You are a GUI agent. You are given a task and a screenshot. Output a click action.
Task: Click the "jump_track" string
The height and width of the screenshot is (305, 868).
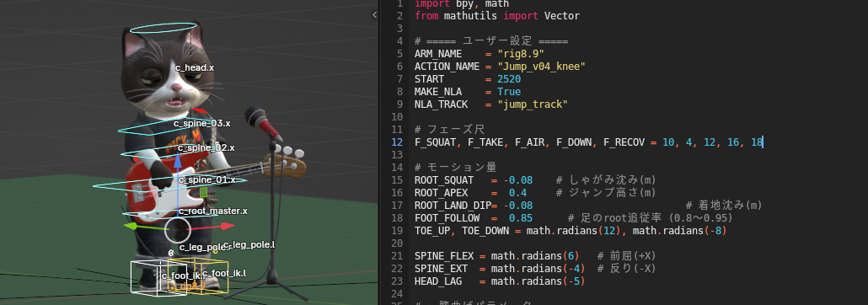pyautogui.click(x=533, y=104)
